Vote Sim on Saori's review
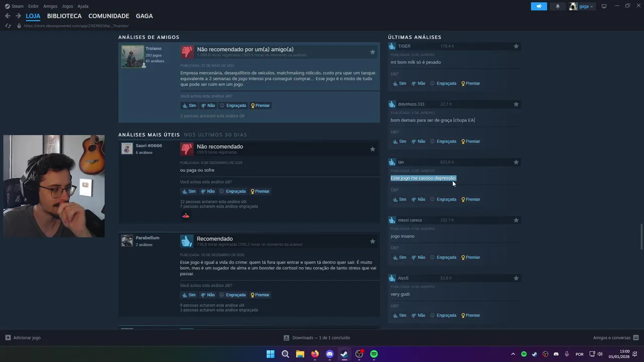The width and height of the screenshot is (644, 362). (189, 192)
